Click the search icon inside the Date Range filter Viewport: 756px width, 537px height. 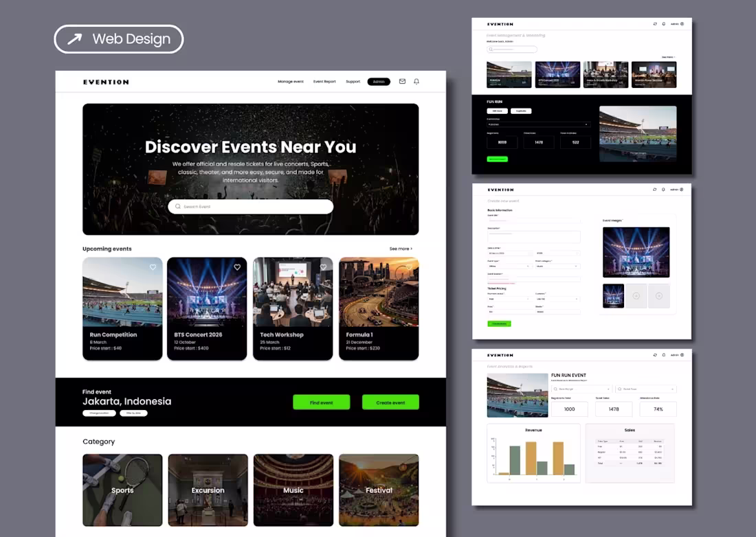(x=557, y=389)
